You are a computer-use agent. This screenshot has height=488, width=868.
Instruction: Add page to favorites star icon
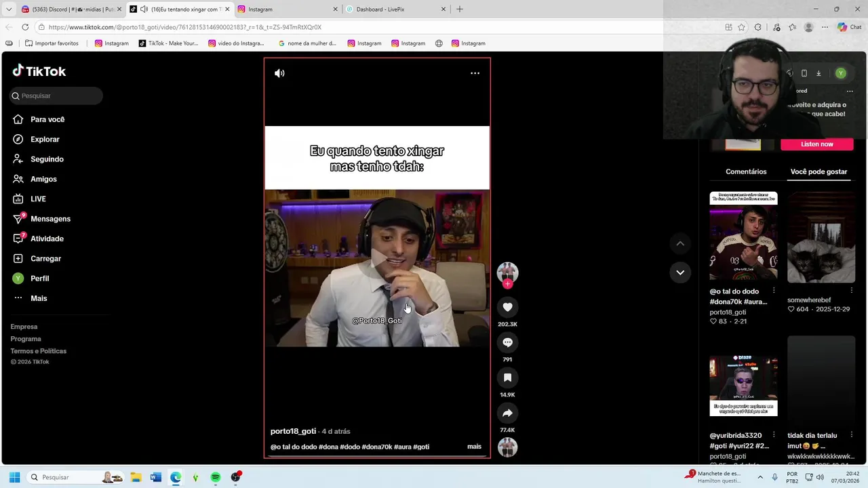741,27
